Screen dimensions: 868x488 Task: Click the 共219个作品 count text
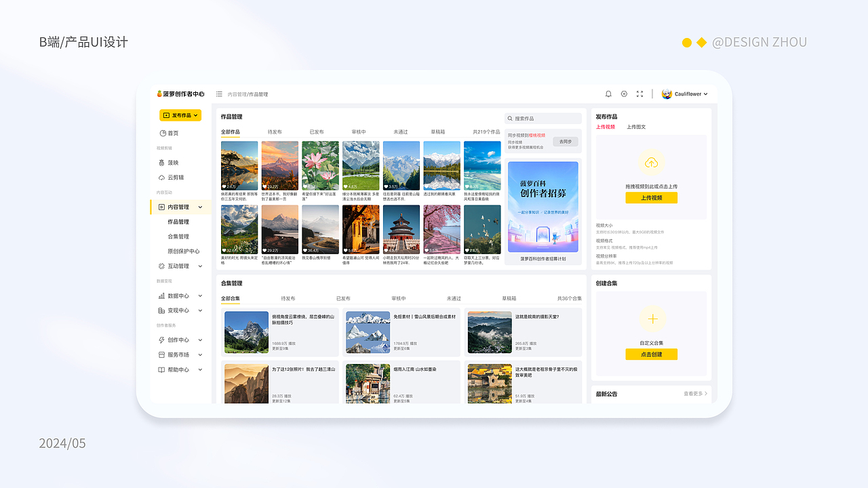click(486, 132)
